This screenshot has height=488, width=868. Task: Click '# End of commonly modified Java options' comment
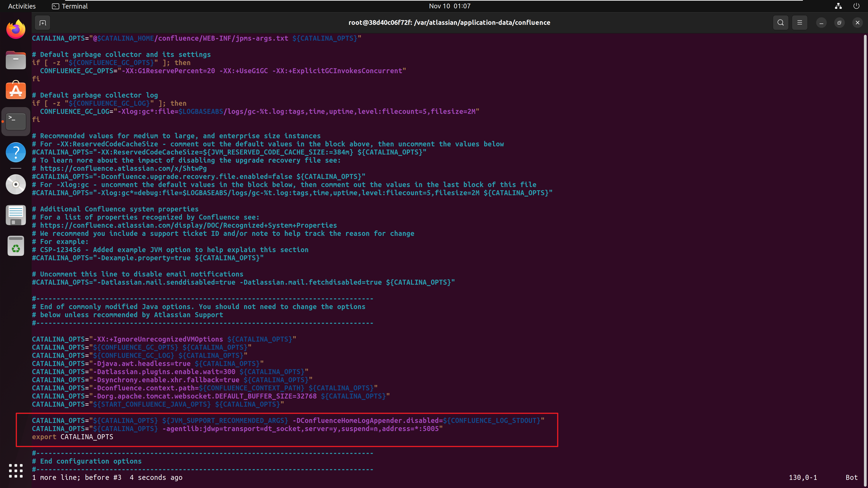[198, 307]
